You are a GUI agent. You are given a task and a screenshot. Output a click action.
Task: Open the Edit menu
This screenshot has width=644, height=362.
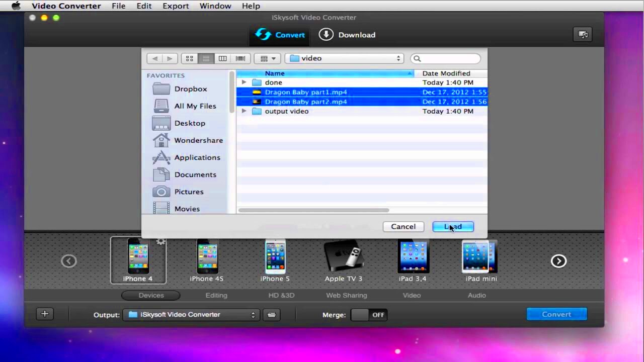pyautogui.click(x=144, y=6)
